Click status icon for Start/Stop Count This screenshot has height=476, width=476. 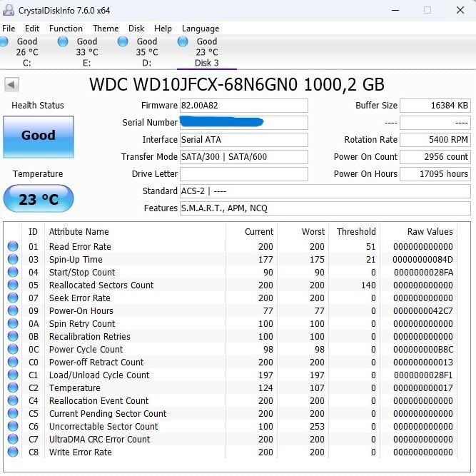click(x=13, y=272)
